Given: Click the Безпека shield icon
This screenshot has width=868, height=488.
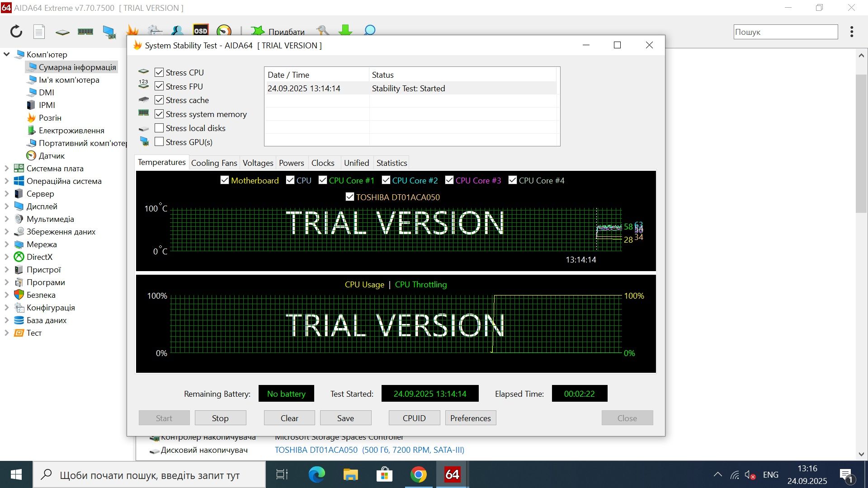Looking at the screenshot, I should tap(19, 295).
